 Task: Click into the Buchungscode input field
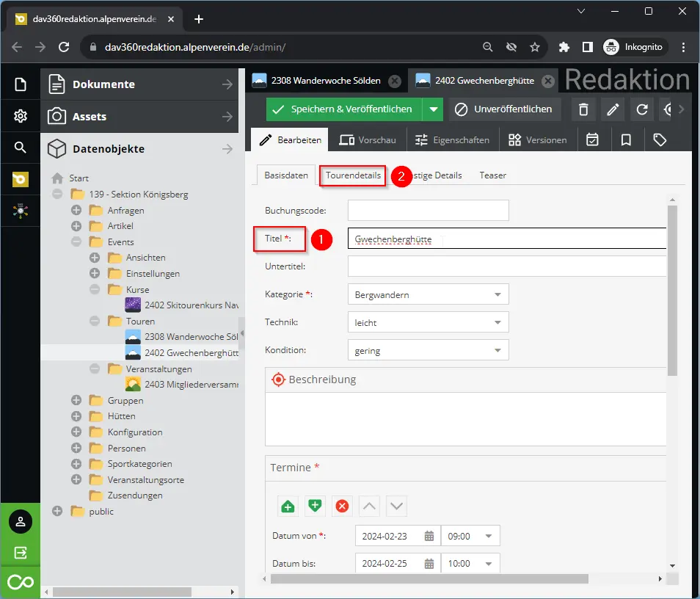coord(428,211)
